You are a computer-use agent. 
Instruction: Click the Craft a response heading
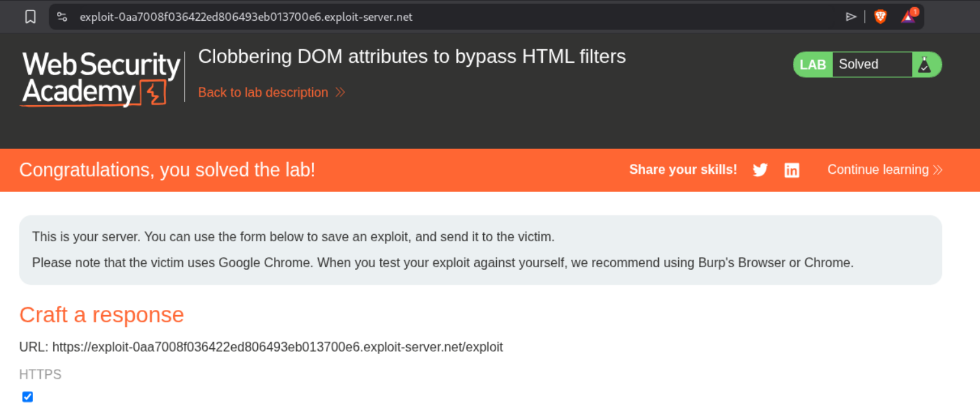click(x=102, y=314)
